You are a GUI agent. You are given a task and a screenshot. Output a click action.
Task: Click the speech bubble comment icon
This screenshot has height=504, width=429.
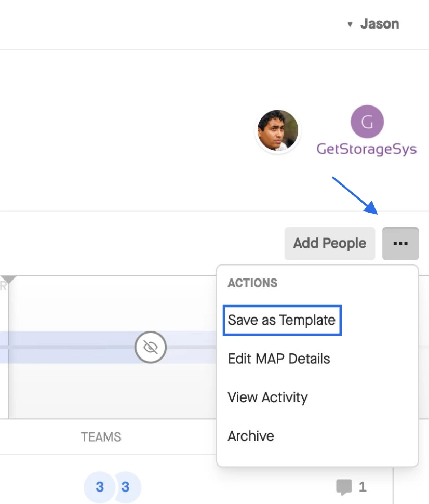(x=343, y=487)
